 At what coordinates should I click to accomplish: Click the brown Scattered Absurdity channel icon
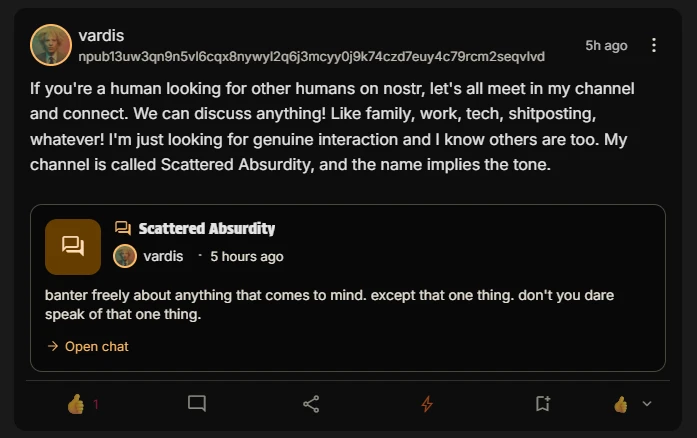[73, 246]
